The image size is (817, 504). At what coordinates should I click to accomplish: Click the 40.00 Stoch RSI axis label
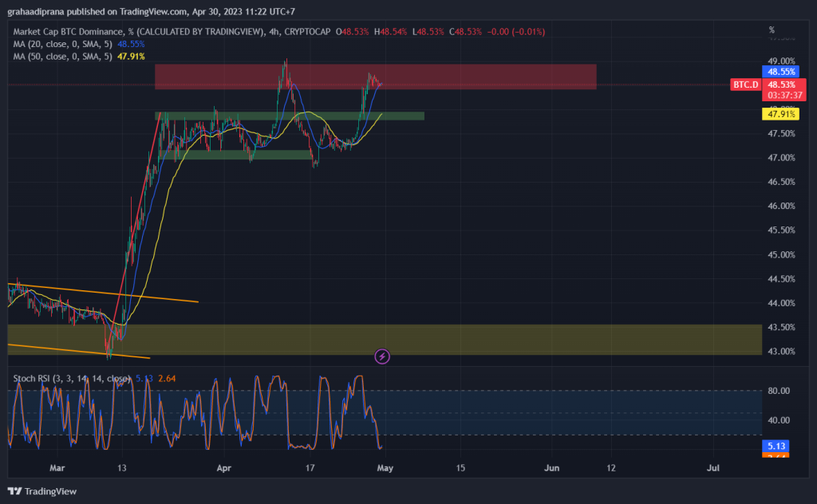pos(779,420)
